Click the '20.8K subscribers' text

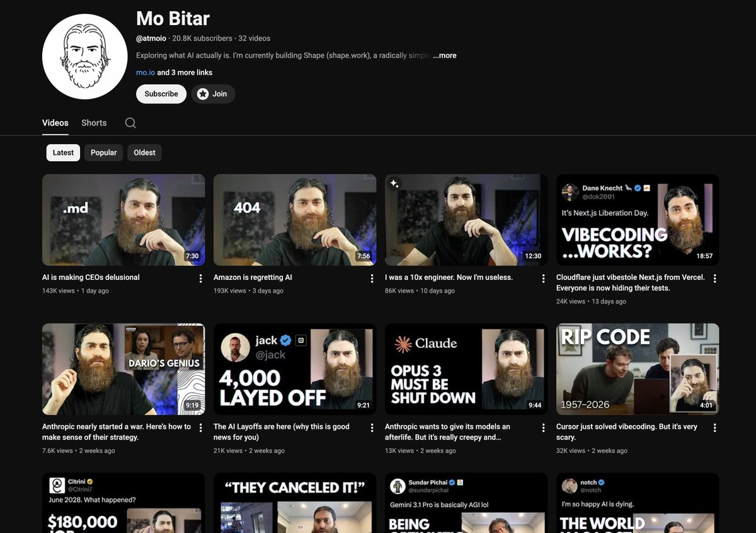[x=202, y=38]
